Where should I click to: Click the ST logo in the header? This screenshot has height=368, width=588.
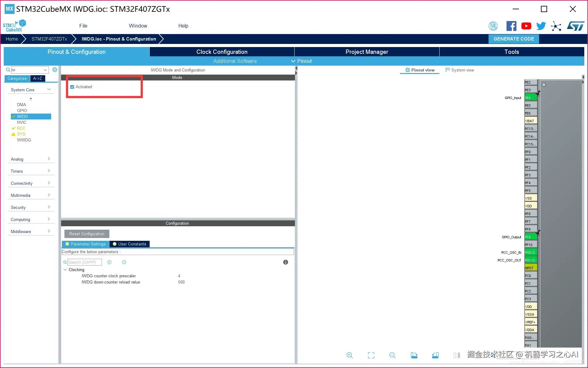point(576,26)
